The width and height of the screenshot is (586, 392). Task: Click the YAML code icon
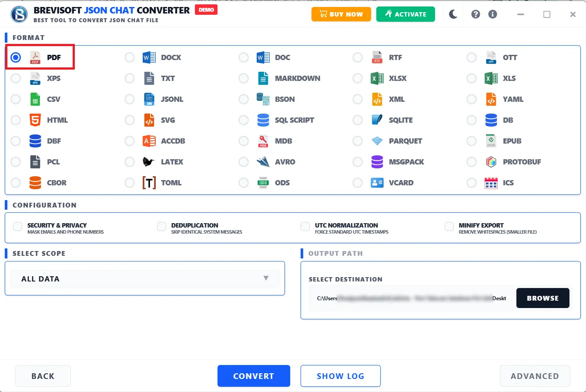[491, 99]
